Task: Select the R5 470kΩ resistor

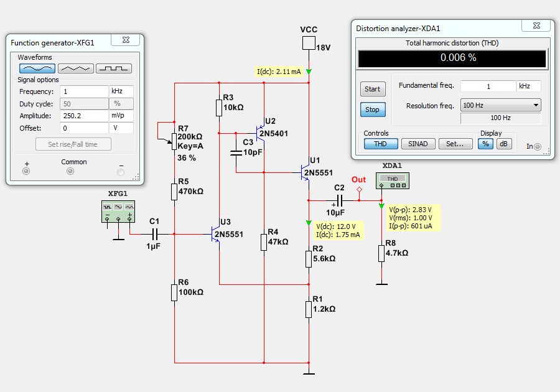Action: (x=174, y=192)
